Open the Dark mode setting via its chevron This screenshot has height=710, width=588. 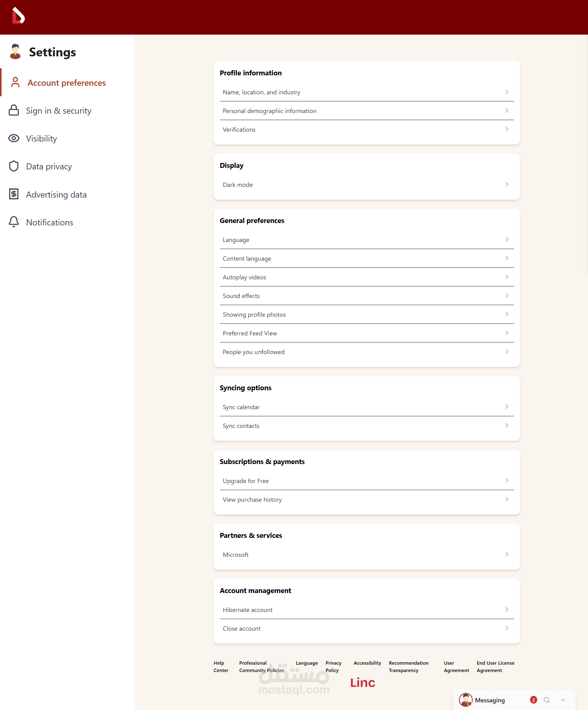click(x=507, y=184)
